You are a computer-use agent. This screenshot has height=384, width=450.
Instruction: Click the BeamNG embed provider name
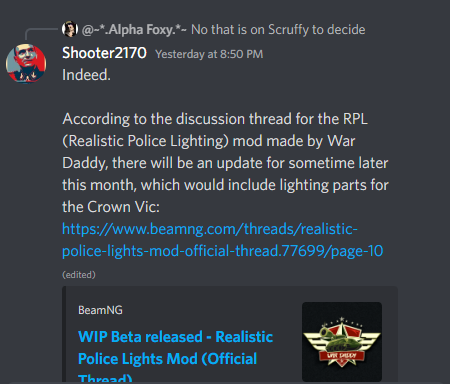point(100,310)
